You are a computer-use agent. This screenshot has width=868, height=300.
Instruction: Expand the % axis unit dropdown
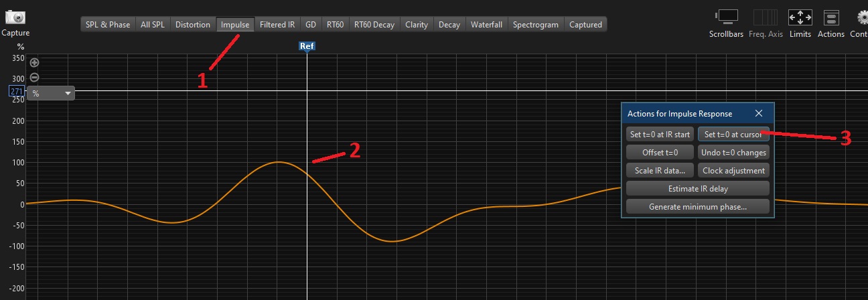coord(50,94)
